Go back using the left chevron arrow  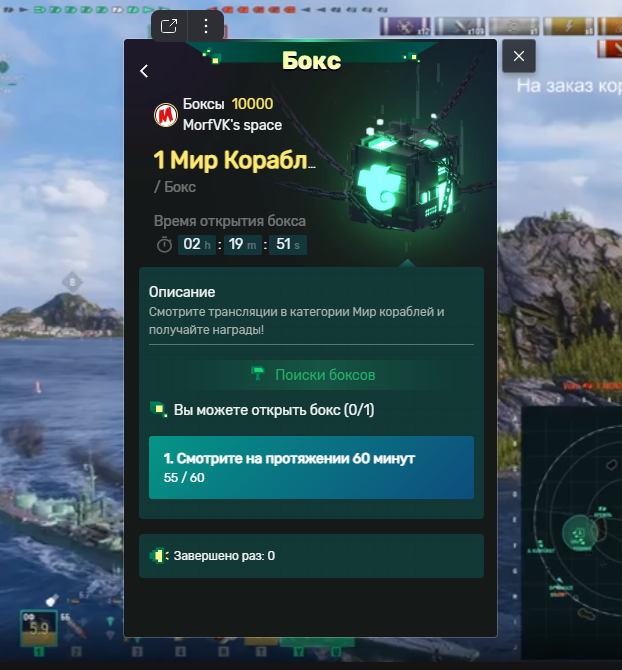pos(144,71)
